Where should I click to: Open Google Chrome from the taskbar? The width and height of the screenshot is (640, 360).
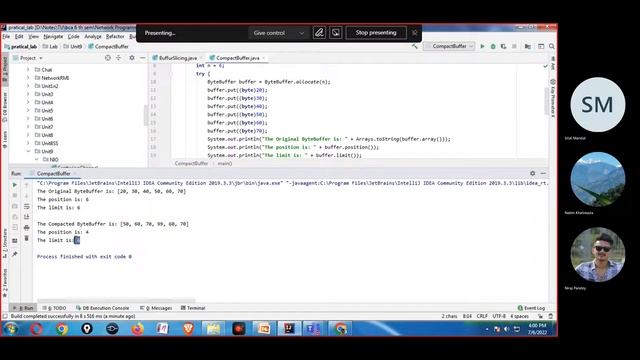tap(62, 328)
